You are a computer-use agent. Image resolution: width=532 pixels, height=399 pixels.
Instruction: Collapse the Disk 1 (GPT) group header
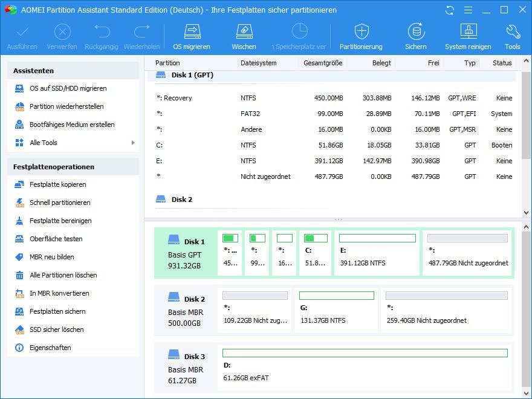(192, 75)
